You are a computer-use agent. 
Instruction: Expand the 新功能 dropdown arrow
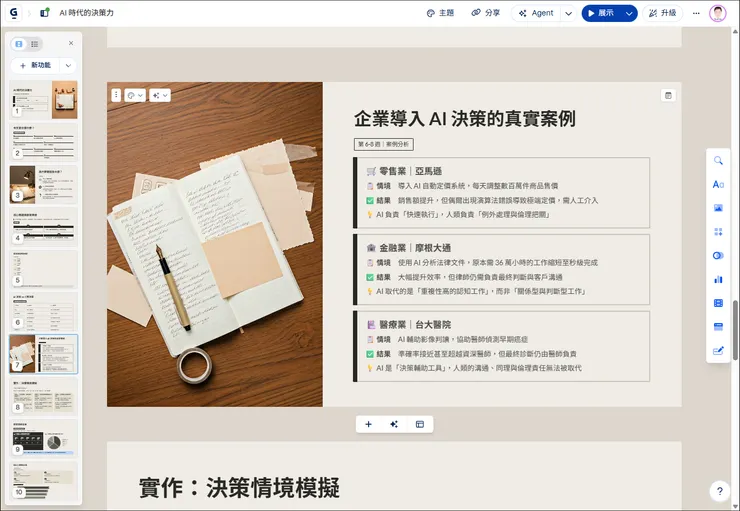(68, 66)
